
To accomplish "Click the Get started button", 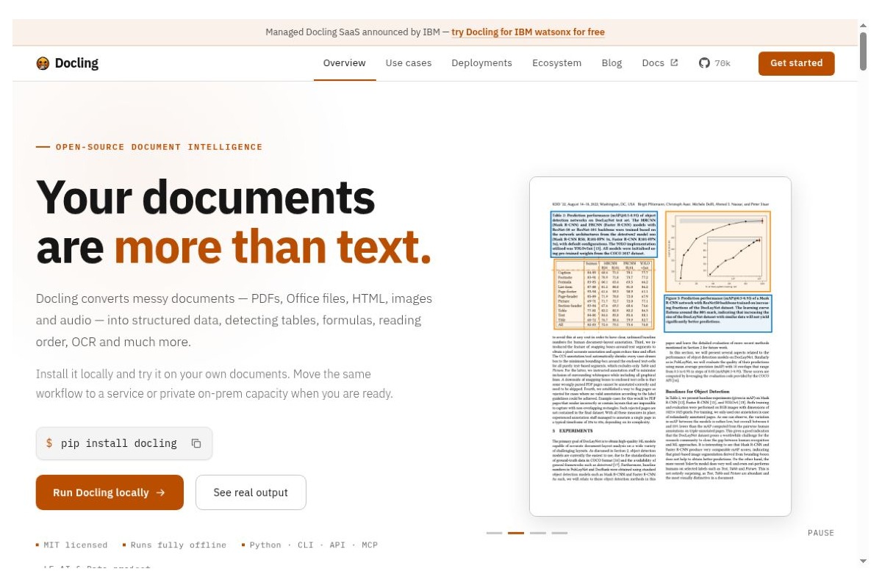I will click(797, 63).
